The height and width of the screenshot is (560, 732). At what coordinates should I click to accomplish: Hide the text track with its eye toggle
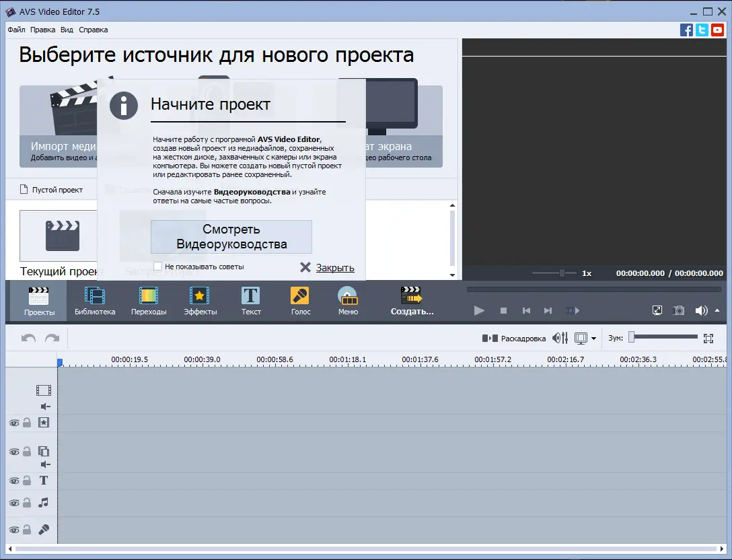pos(14,481)
